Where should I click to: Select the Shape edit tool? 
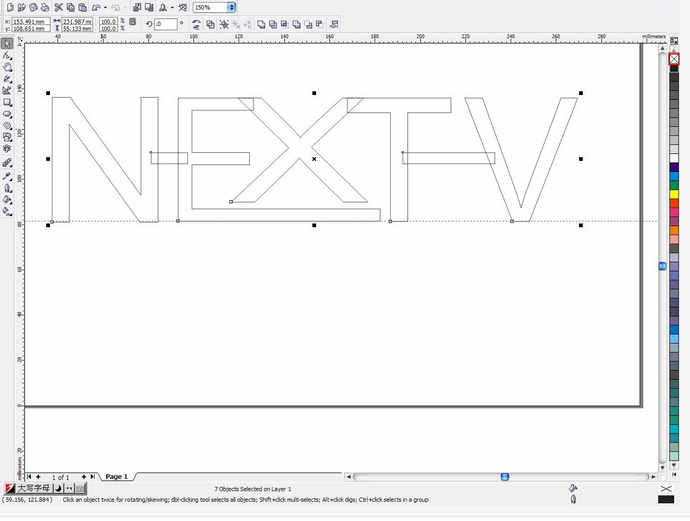7,55
